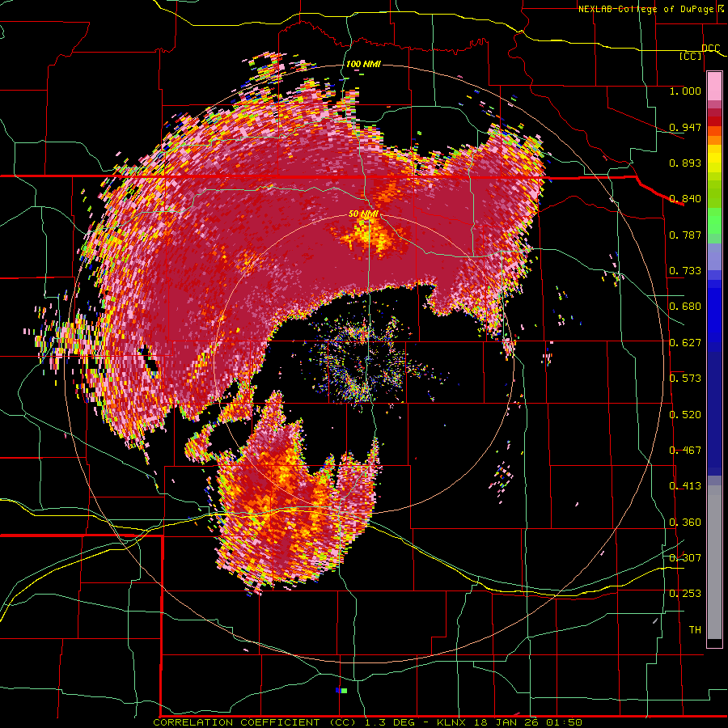Select the 0.680 legend value
The image size is (728, 728).
685,307
